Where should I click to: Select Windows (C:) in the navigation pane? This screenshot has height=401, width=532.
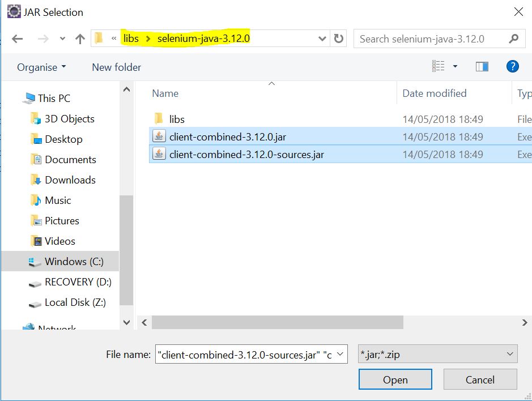click(x=74, y=261)
